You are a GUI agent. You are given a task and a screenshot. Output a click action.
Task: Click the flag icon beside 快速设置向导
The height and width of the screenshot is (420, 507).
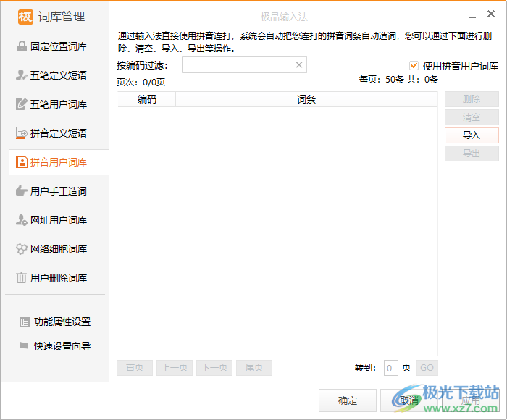[24, 347]
